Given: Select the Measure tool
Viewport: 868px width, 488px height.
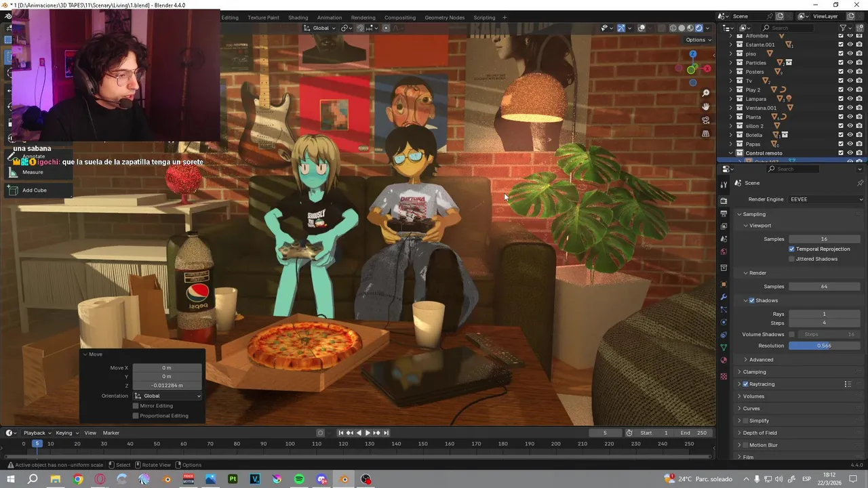Looking at the screenshot, I should point(33,172).
